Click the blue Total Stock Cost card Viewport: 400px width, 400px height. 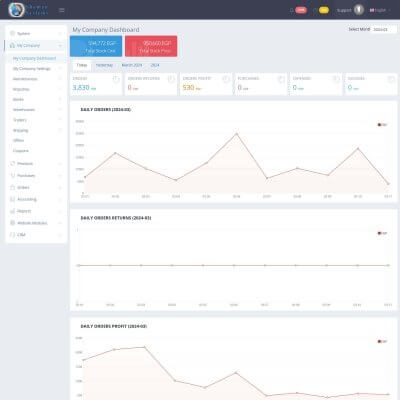[96, 46]
